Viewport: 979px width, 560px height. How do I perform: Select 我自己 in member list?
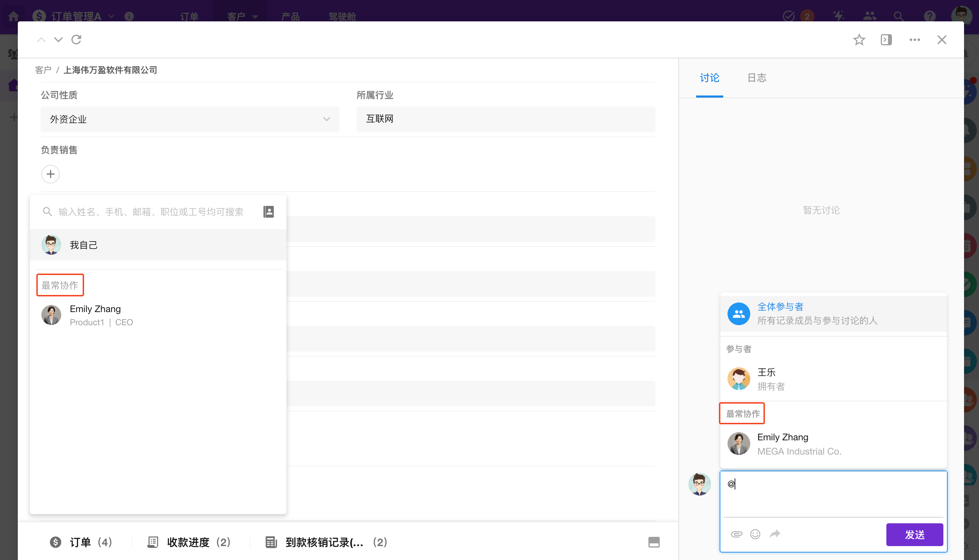[x=158, y=245]
